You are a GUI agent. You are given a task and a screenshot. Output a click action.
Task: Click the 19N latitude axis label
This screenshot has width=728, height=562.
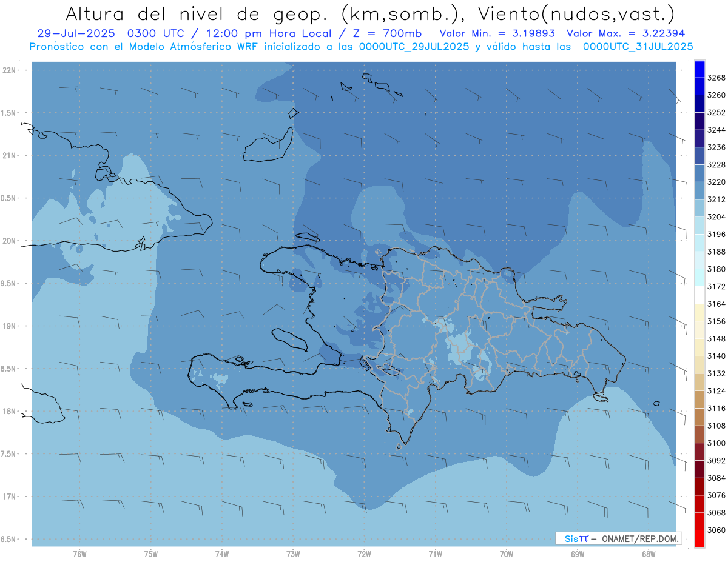(10, 326)
